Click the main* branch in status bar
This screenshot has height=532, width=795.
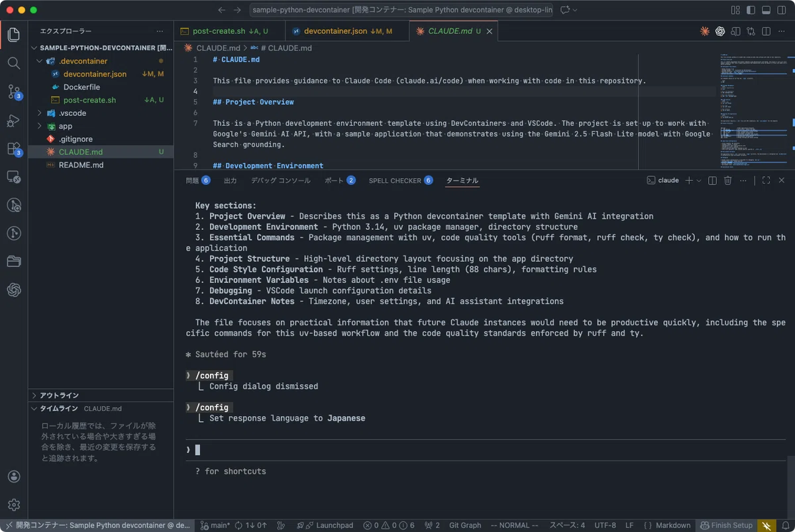pos(215,525)
